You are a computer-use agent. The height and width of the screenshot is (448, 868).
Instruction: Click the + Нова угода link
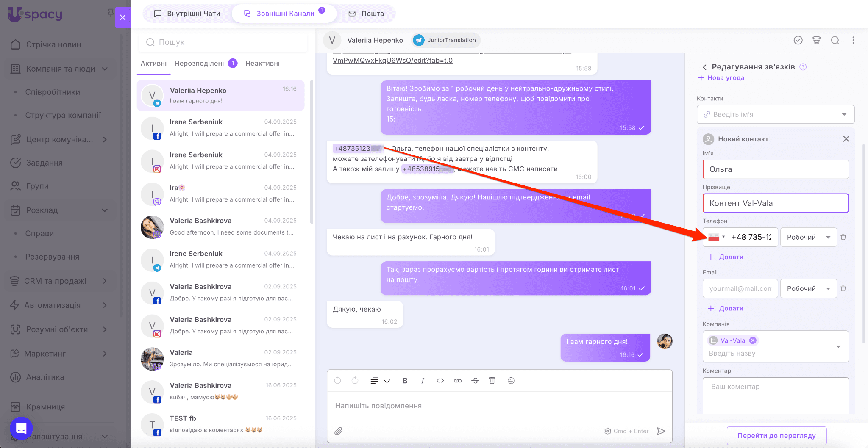[x=721, y=78]
